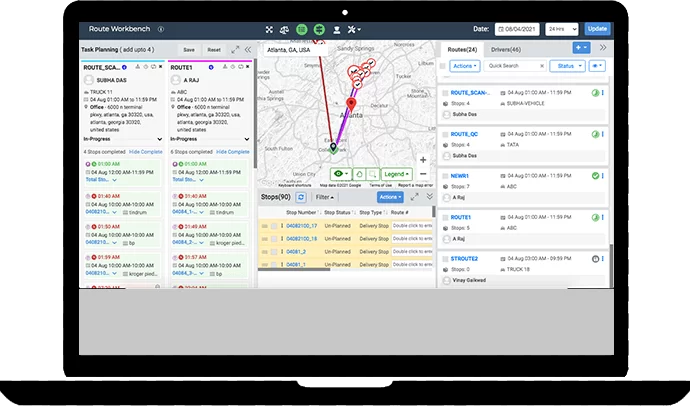
Task: Open the kebab menu for stop 04082100_18
Action: click(282, 239)
